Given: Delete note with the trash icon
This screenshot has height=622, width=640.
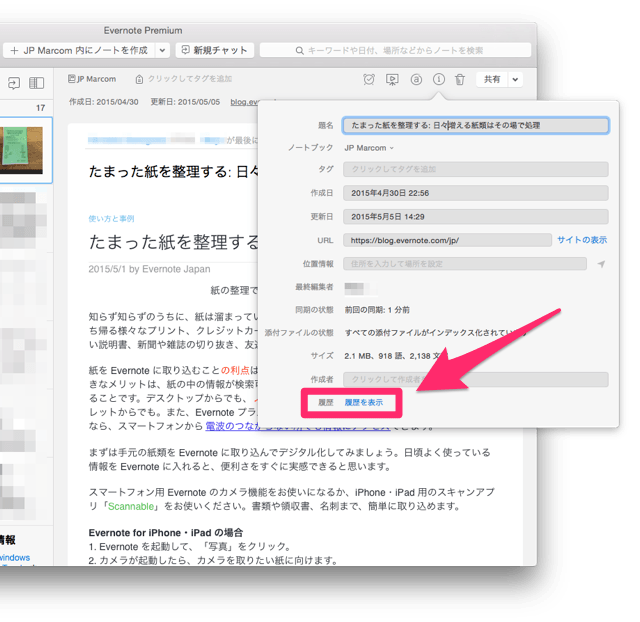Looking at the screenshot, I should coord(460,79).
